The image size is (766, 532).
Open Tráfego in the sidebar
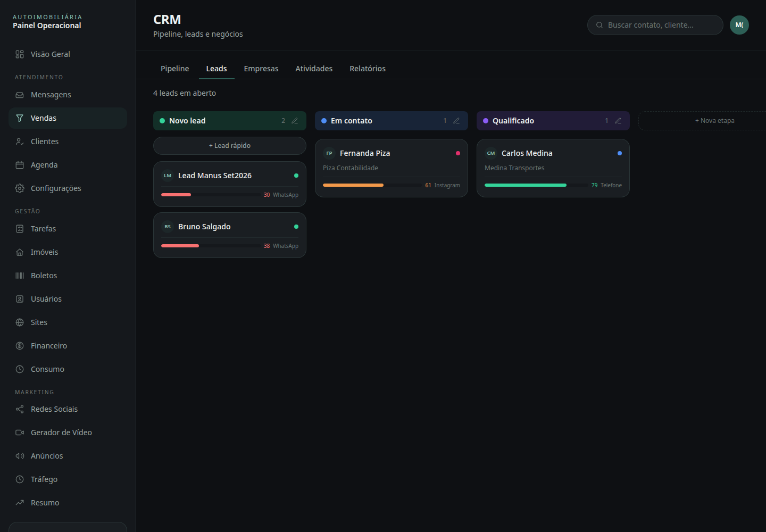click(68, 479)
